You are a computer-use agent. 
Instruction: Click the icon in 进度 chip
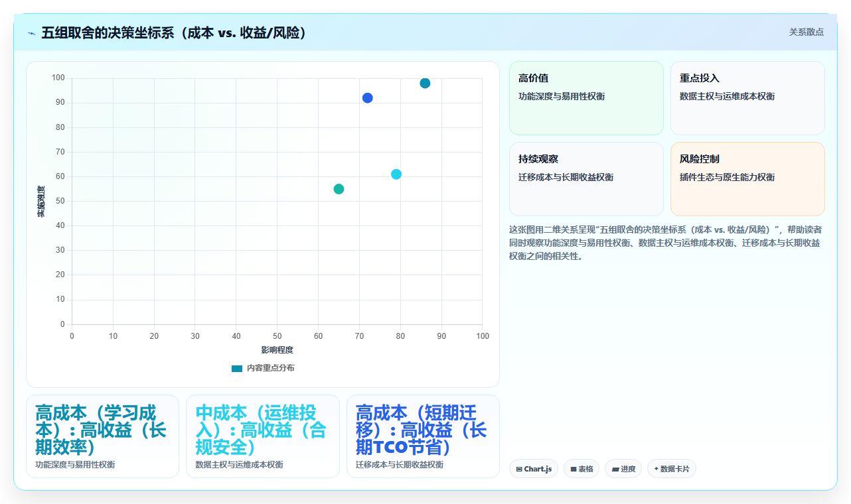[615, 470]
